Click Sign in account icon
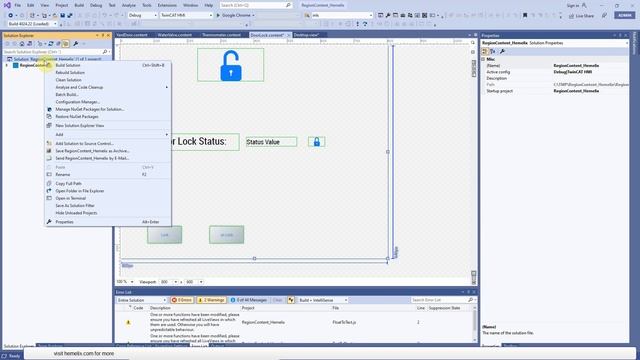 (584, 5)
